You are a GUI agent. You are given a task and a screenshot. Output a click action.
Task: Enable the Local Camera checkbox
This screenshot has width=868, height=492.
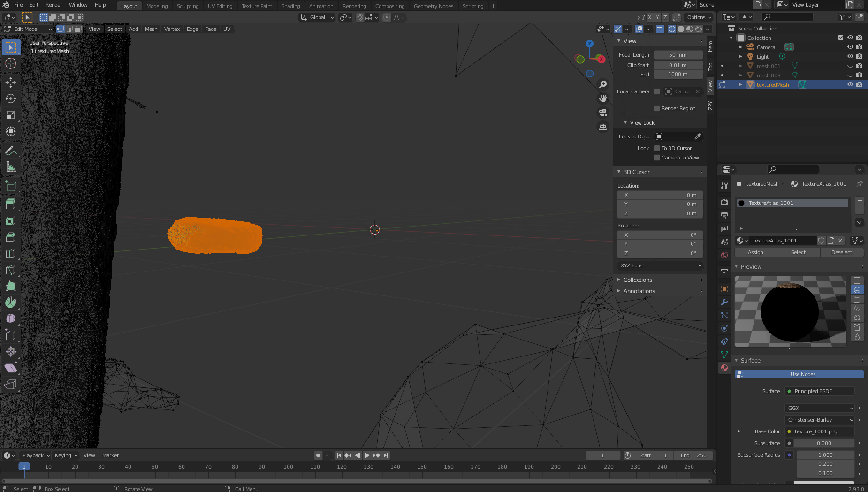click(x=657, y=91)
